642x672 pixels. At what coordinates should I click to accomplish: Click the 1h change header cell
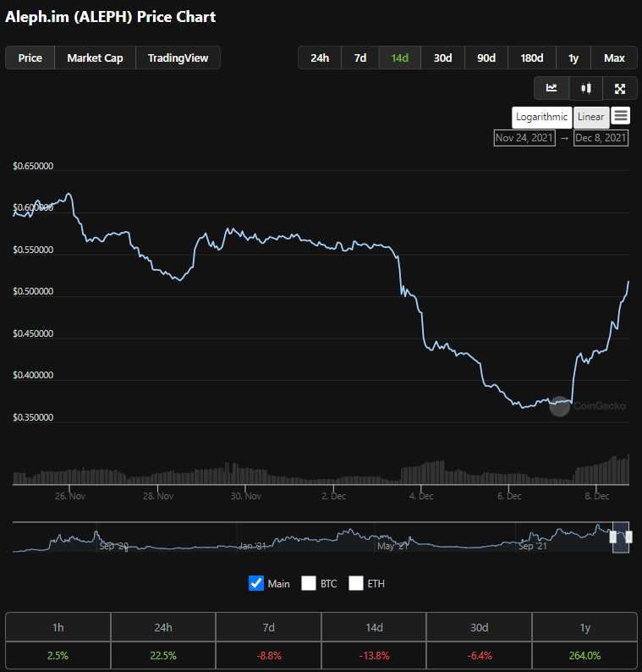(58, 627)
